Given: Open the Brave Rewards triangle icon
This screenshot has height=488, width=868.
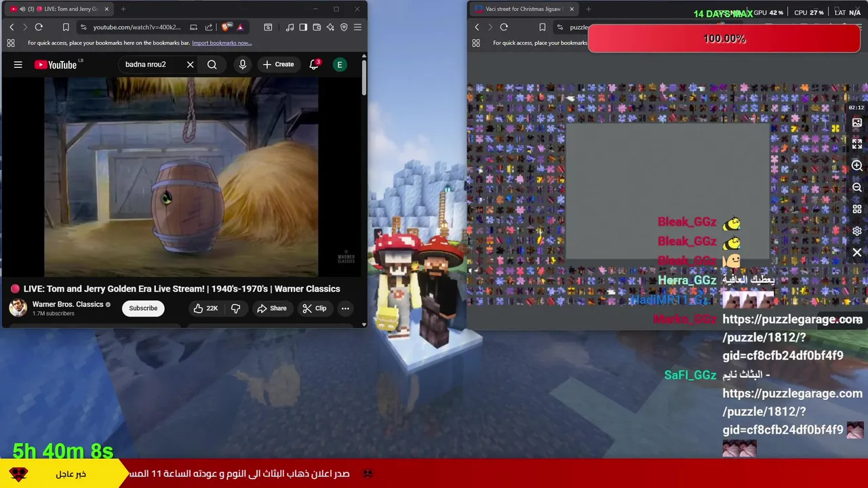Looking at the screenshot, I should (x=240, y=27).
